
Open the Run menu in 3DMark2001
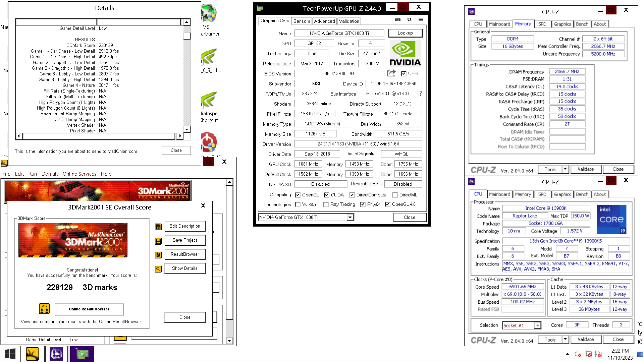click(x=33, y=174)
